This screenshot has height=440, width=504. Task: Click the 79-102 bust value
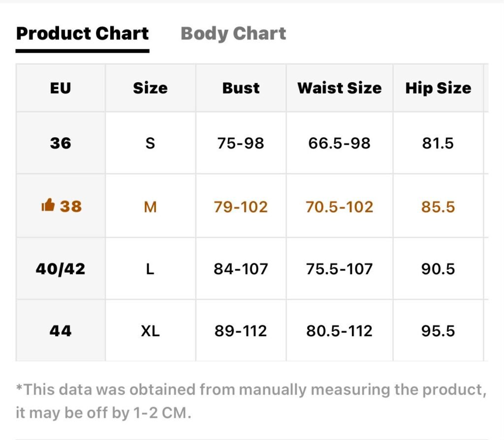click(x=241, y=207)
